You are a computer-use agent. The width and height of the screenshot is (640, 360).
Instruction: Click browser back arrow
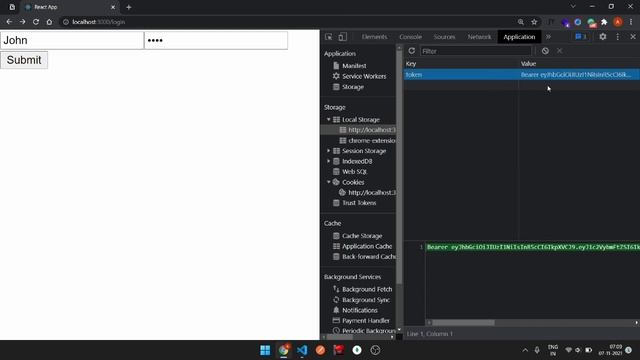click(x=9, y=22)
